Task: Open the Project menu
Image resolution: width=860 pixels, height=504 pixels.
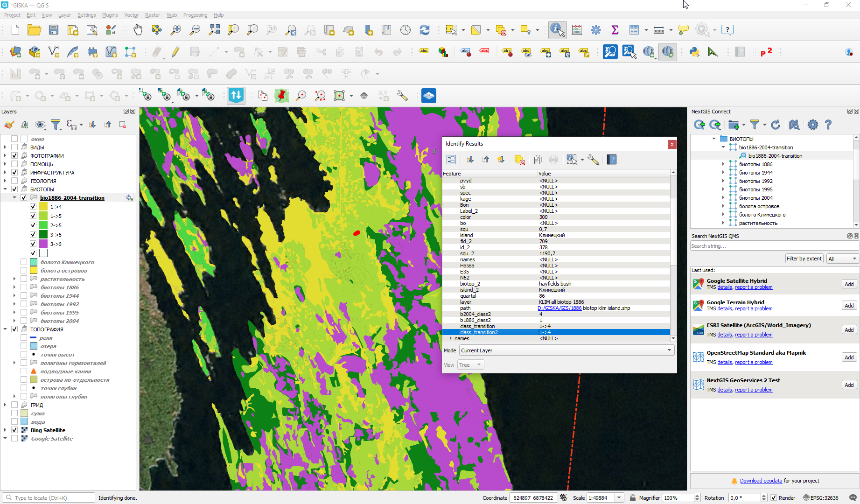Action: 12,15
